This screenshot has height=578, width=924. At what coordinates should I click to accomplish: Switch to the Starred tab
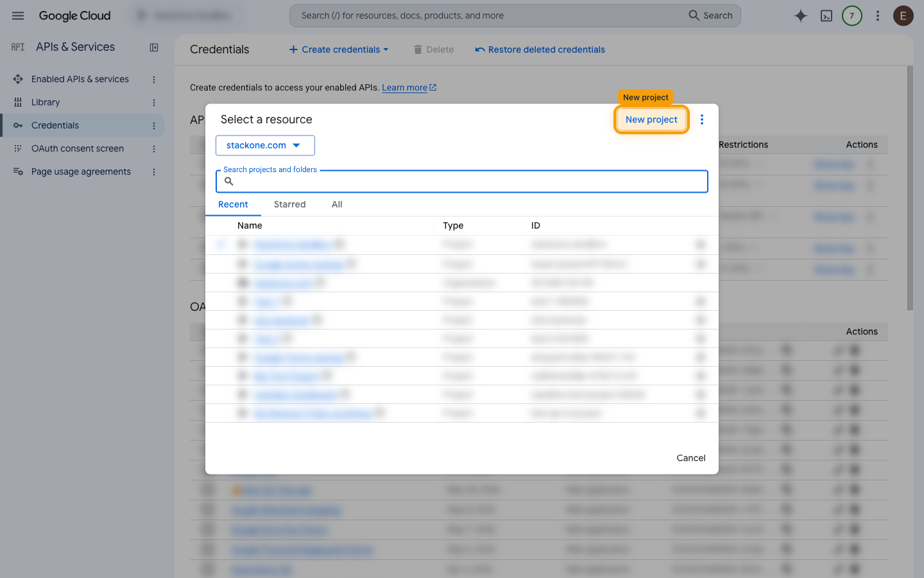(290, 204)
